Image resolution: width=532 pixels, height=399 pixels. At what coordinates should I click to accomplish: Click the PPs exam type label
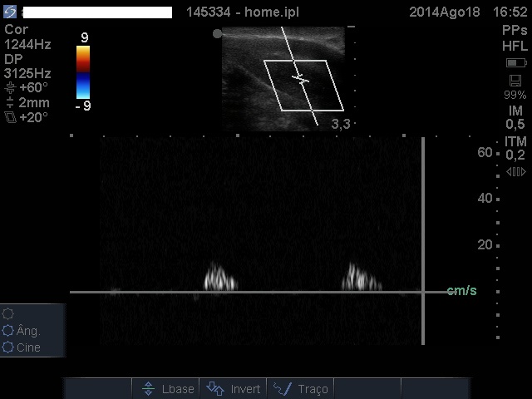(x=514, y=29)
